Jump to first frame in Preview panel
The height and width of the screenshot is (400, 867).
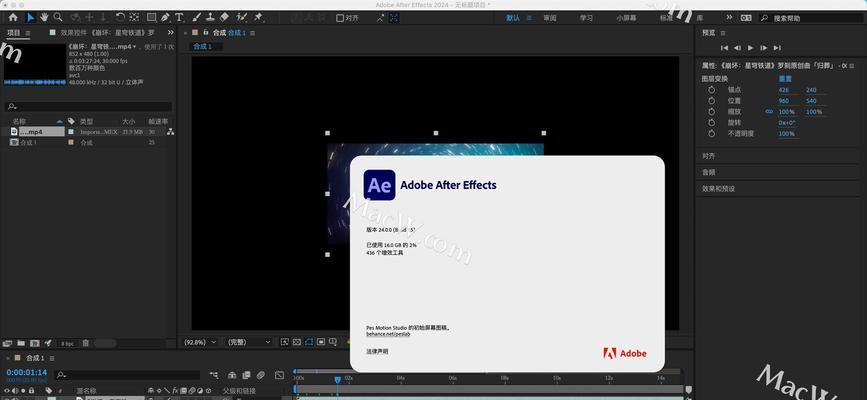click(724, 48)
